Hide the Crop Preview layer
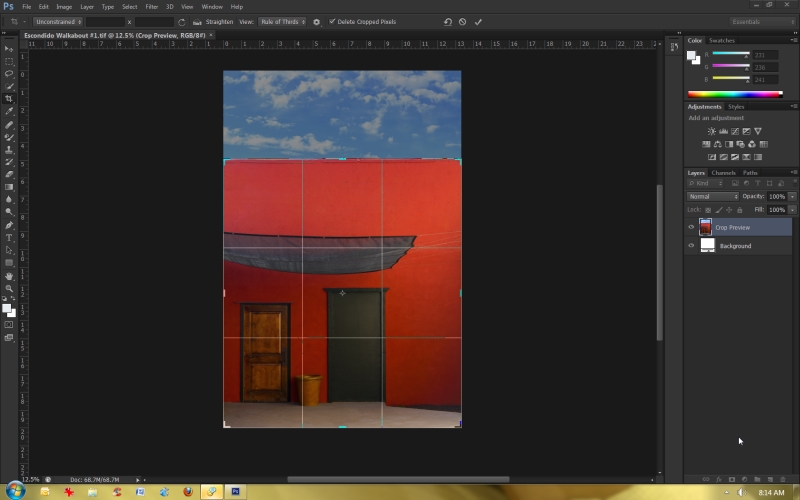 (x=691, y=227)
